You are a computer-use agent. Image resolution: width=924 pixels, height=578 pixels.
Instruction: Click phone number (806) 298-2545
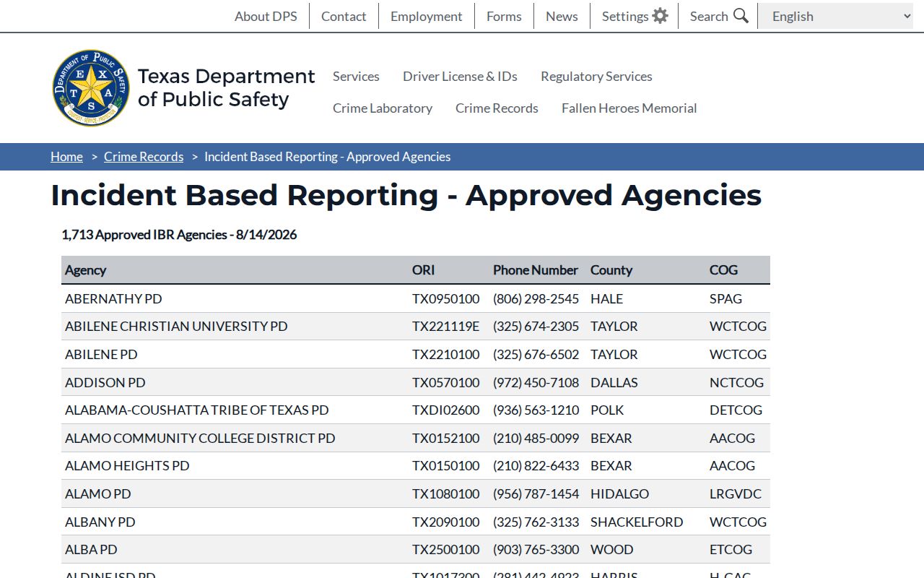(536, 298)
